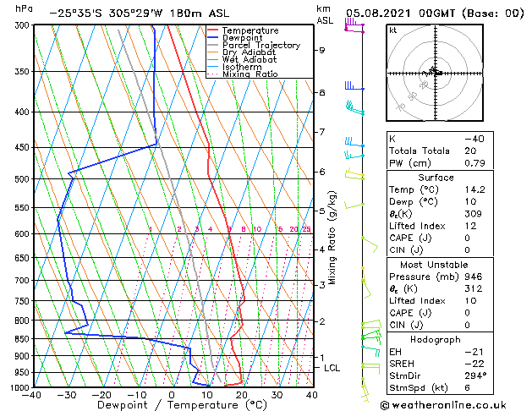Click the 'EH' value '-21'
Image resolution: width=532 pixels, height=411 pixels.
[x=474, y=352]
